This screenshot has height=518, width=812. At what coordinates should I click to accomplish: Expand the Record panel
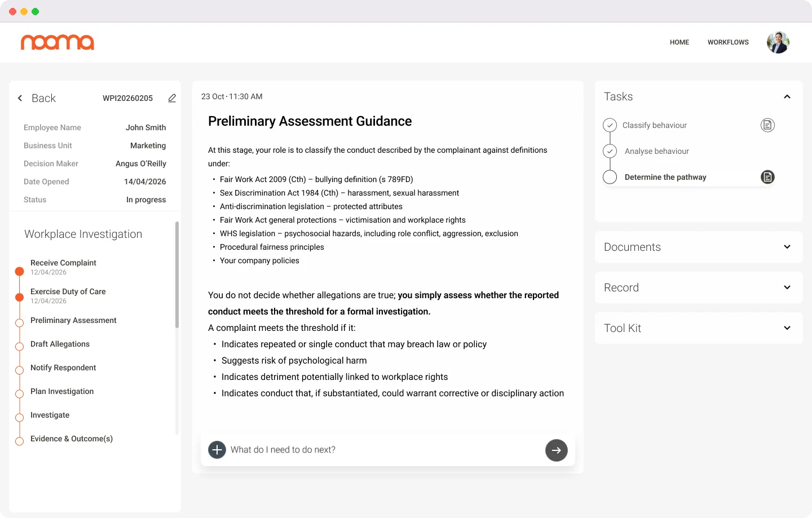pos(787,287)
